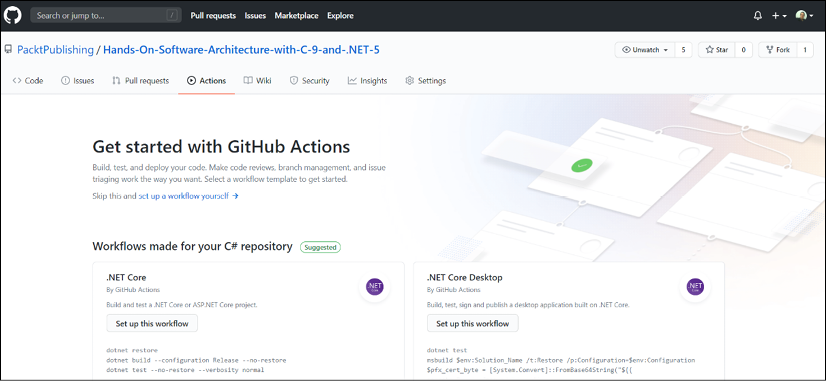Screen dimensions: 826x381
Task: Switch to the Code tab
Action: 28,81
